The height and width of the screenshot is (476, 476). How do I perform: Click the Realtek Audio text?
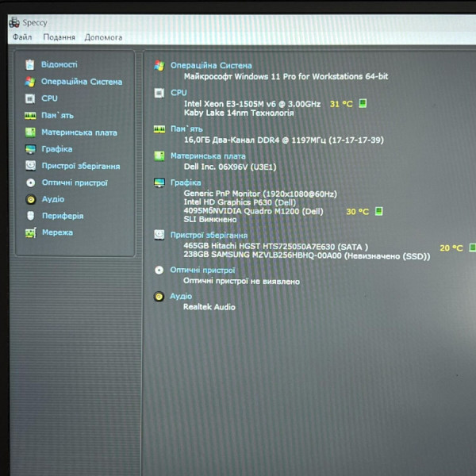(x=209, y=307)
